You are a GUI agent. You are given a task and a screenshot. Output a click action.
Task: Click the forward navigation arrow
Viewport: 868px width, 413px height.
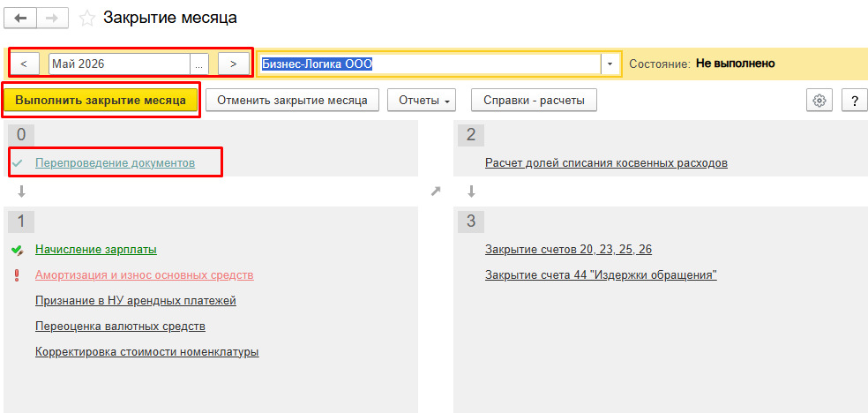point(53,19)
